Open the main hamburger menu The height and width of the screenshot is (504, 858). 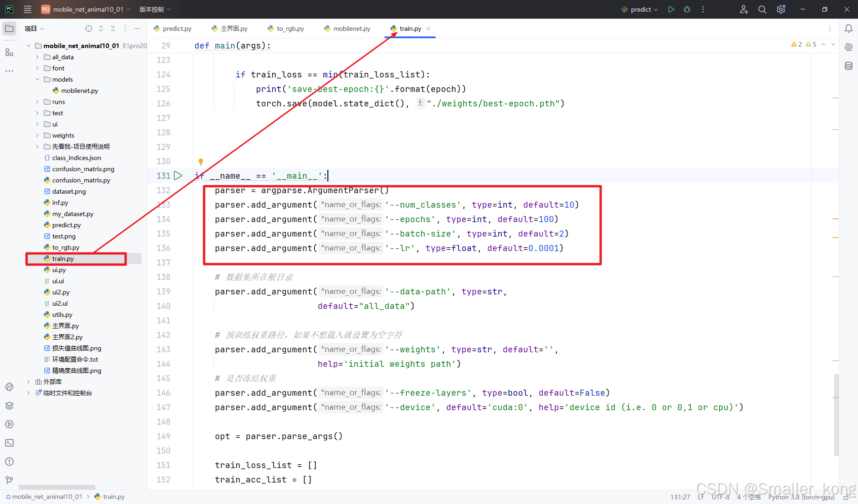[x=28, y=9]
